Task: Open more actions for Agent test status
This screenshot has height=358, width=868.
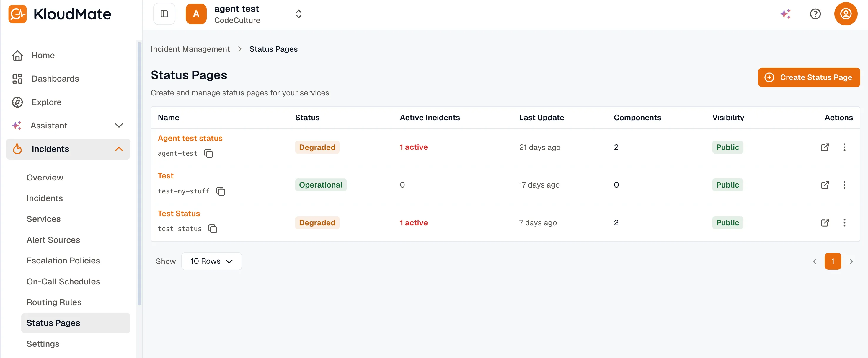Action: point(844,147)
